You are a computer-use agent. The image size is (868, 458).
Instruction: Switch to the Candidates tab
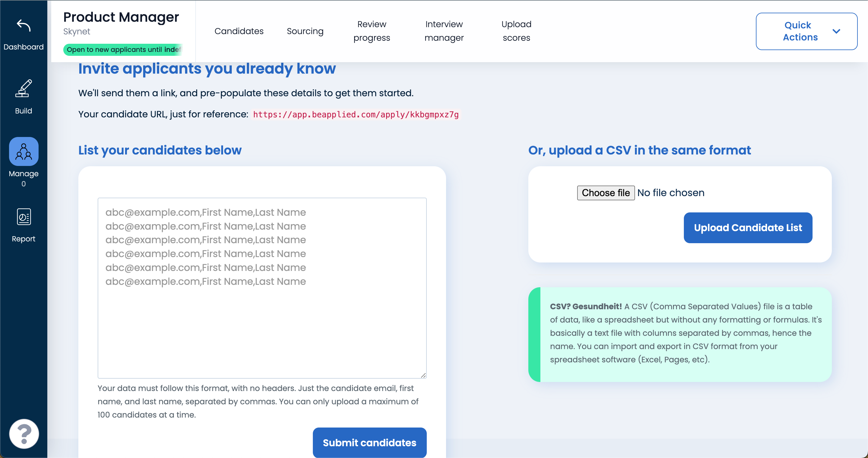coord(239,31)
